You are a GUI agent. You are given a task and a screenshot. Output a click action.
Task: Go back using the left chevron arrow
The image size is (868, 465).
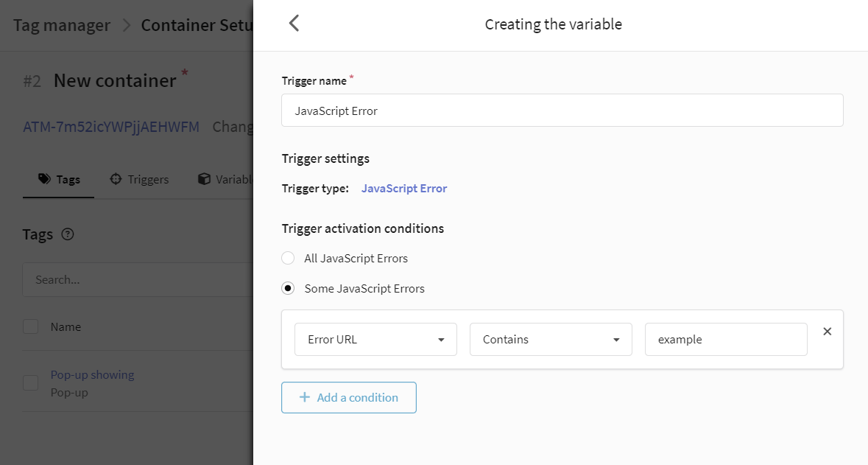click(x=294, y=24)
